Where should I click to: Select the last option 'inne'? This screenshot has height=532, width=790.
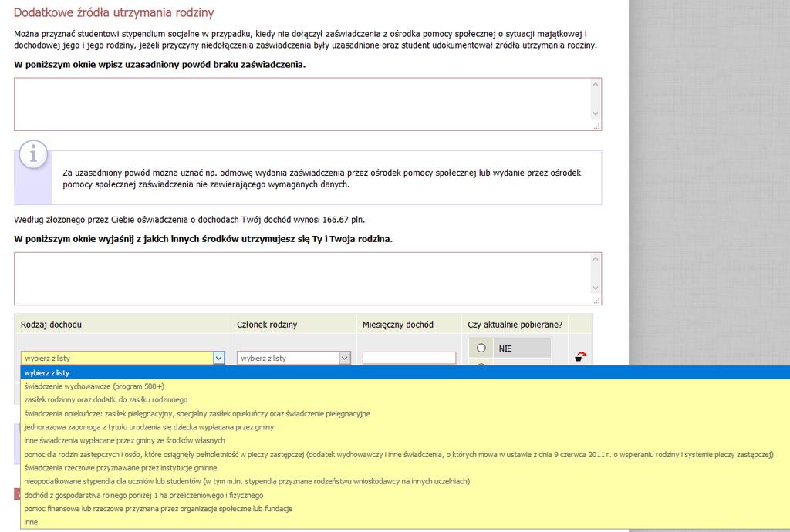tap(405, 522)
